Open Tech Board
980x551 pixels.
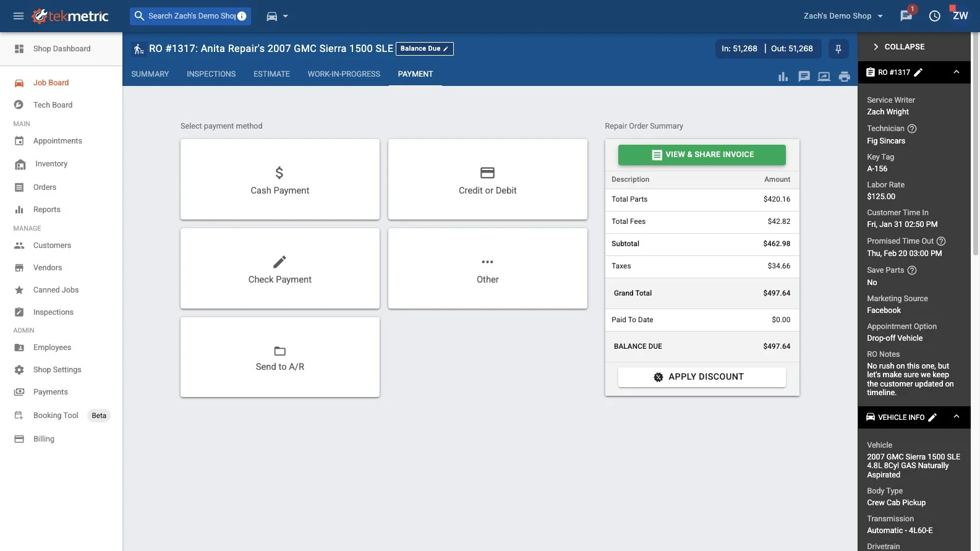(61, 105)
